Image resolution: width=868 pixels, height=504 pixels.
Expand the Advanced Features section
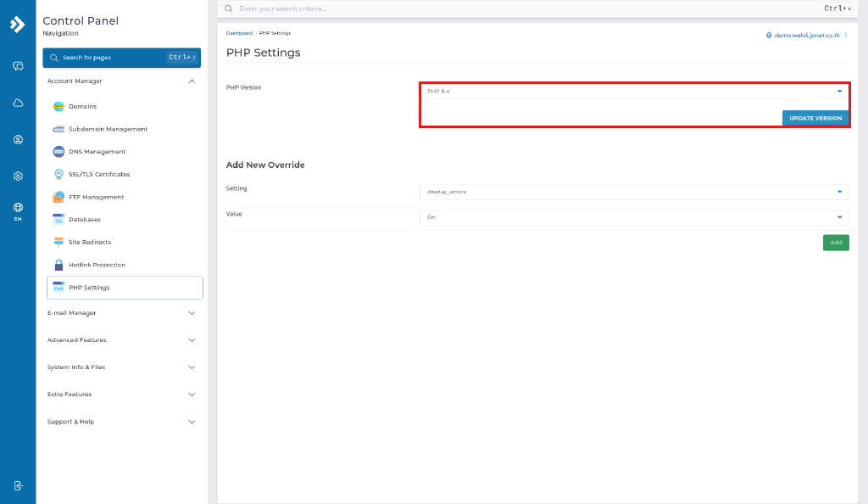(x=122, y=340)
